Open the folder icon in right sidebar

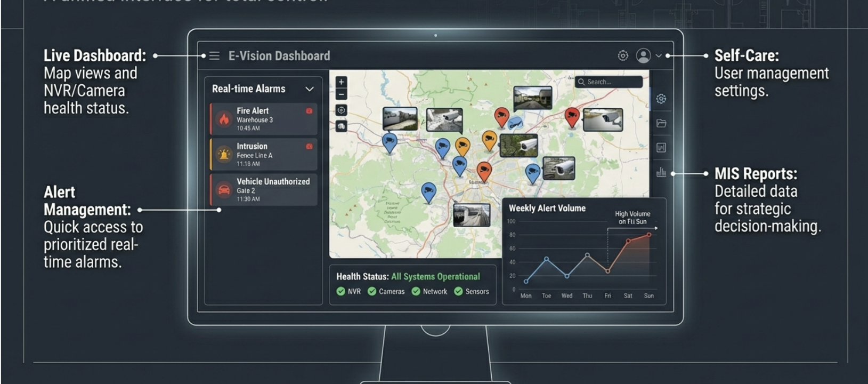(x=661, y=123)
